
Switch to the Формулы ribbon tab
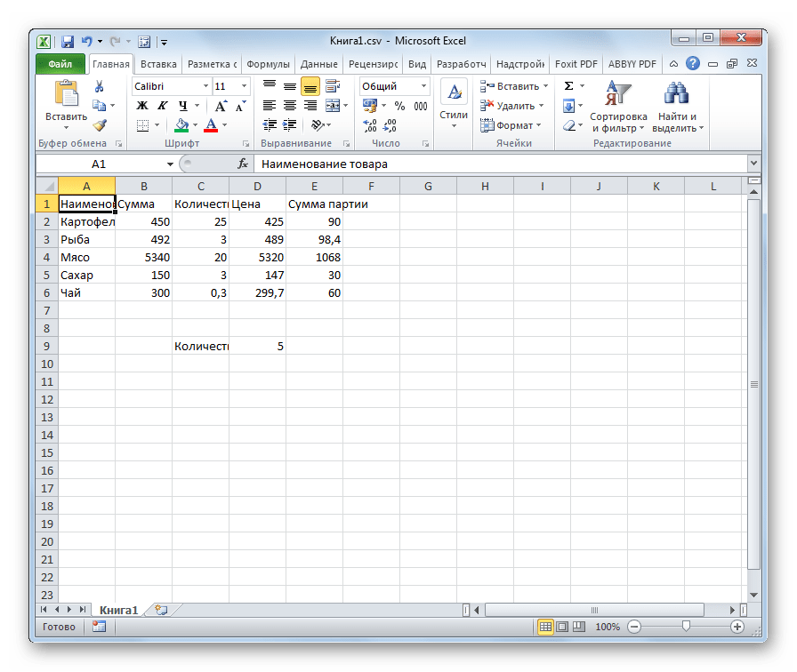click(x=268, y=64)
